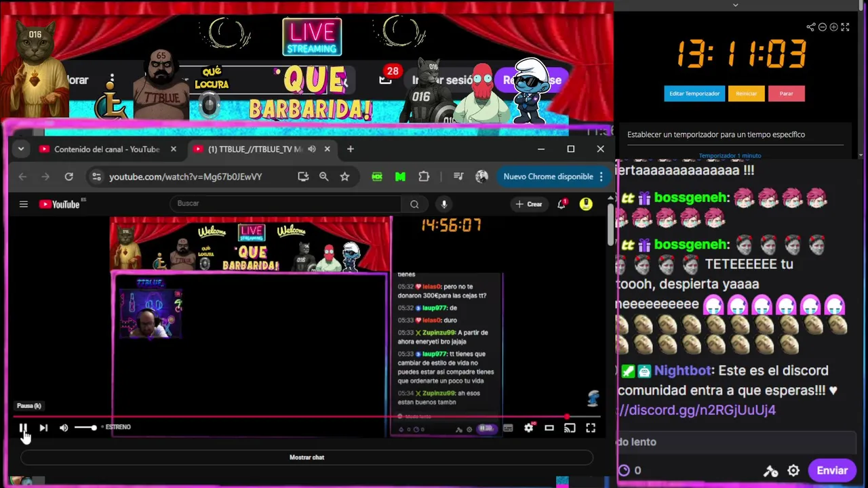The height and width of the screenshot is (488, 868).
Task: Click the YouTube page scrollbar
Action: point(610,224)
